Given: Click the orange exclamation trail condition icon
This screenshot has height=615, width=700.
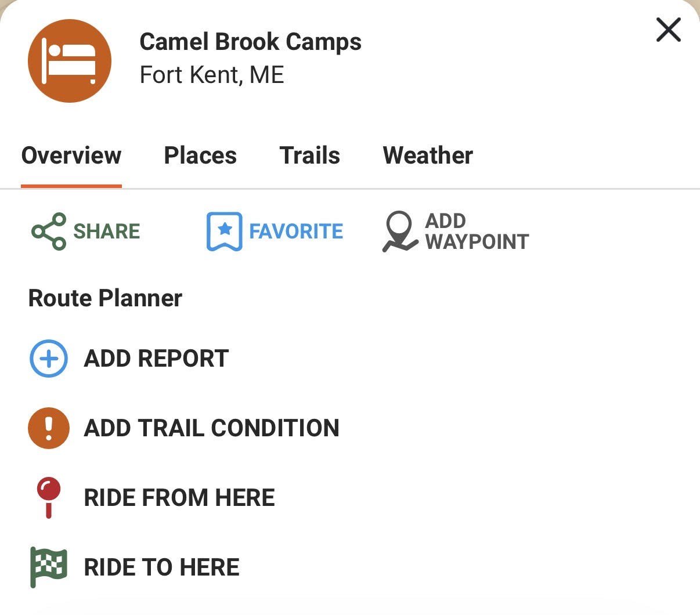Looking at the screenshot, I should (x=48, y=428).
